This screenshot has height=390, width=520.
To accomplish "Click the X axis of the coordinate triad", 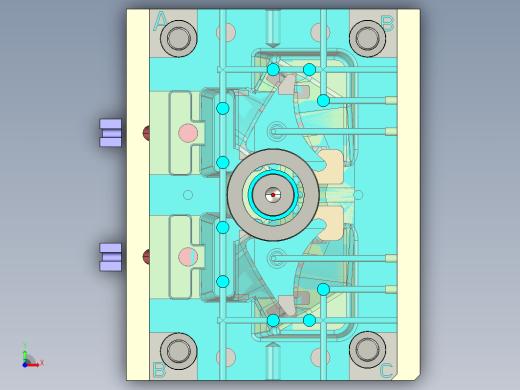I will pos(34,365).
